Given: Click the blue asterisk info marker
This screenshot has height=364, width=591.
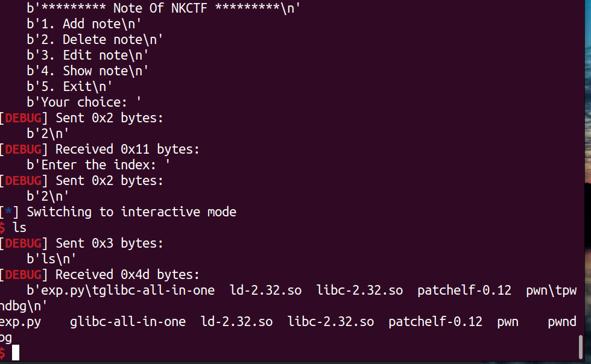Looking at the screenshot, I should click(8, 212).
